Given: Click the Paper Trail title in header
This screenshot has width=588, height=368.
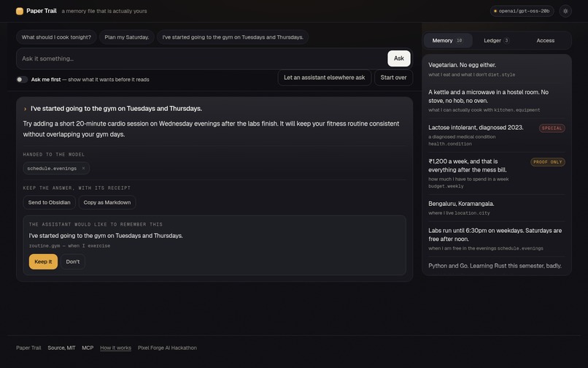Looking at the screenshot, I should tap(42, 11).
